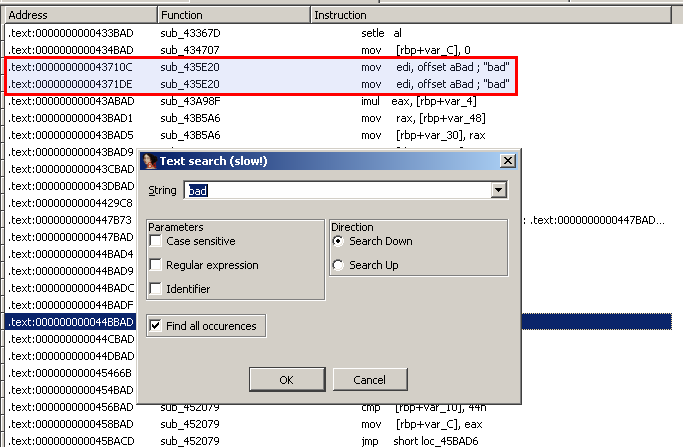Click the Text search dialog title icon

coord(149,161)
